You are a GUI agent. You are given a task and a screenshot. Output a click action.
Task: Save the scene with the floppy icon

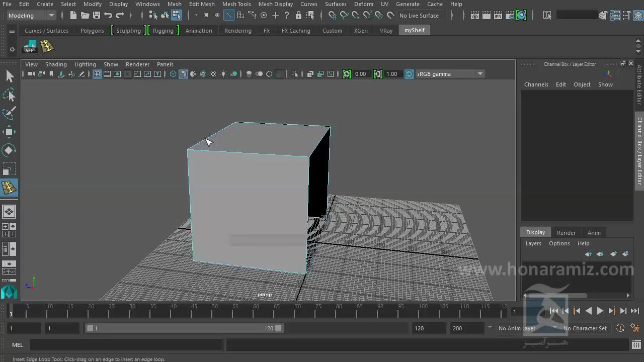pos(97,16)
